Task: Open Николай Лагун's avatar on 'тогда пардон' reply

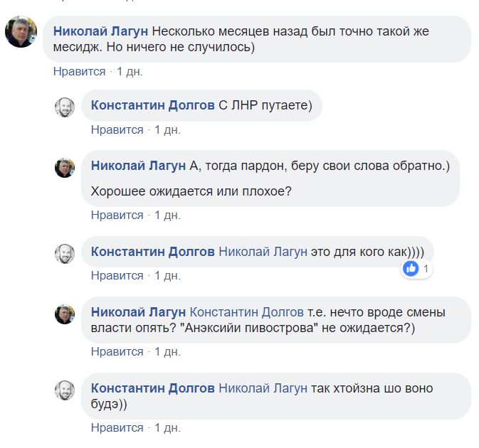Action: click(x=65, y=168)
